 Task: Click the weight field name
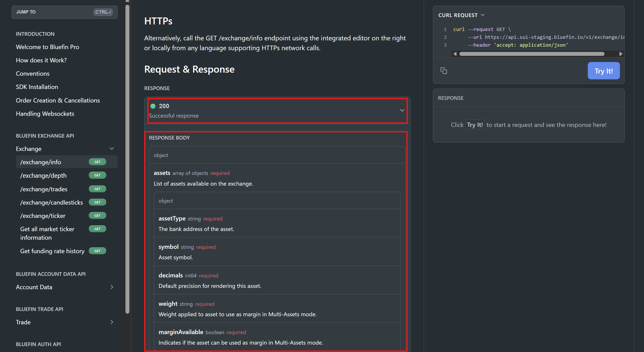[168, 304]
